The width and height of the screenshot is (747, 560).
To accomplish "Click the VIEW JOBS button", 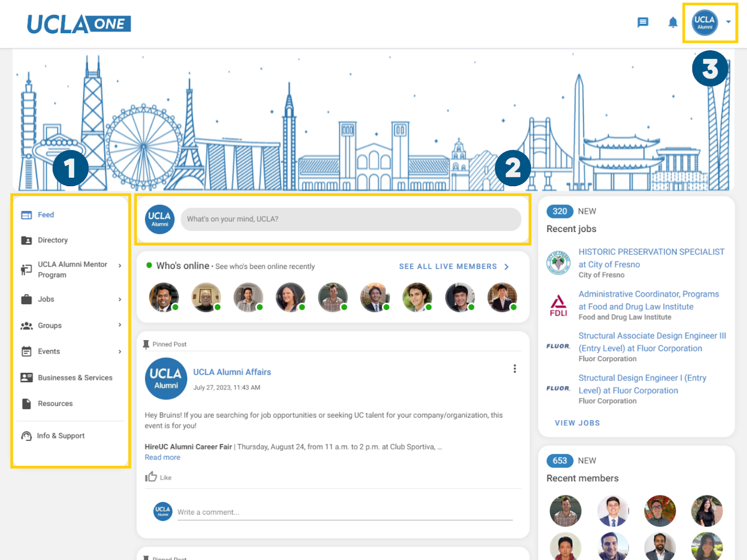I will tap(578, 423).
